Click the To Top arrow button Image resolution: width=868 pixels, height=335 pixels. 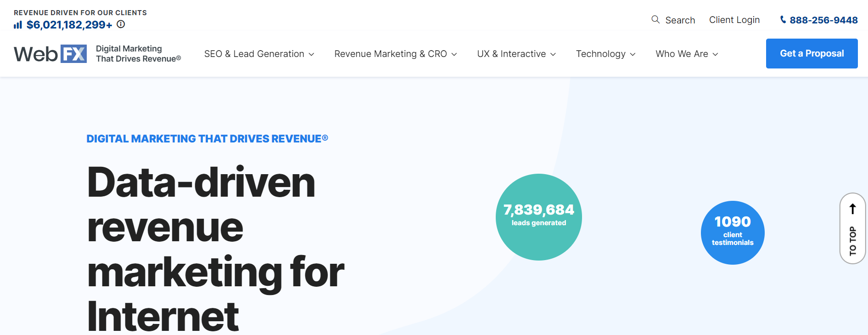(852, 228)
